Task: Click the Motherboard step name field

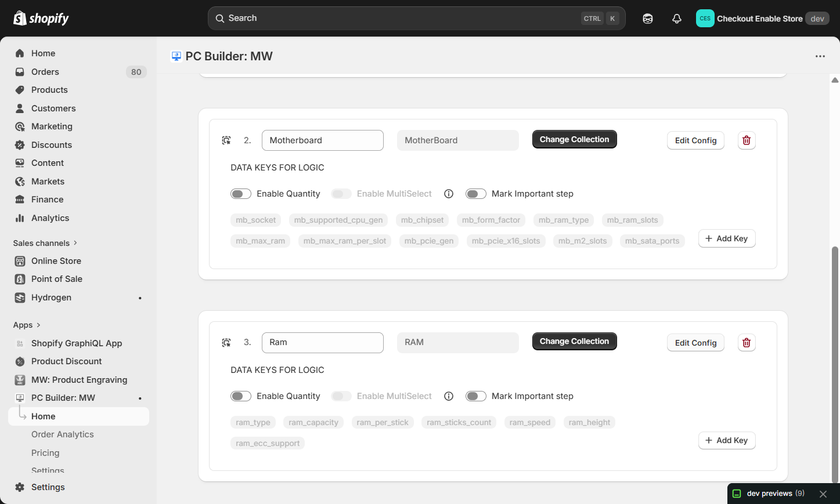Action: click(323, 140)
